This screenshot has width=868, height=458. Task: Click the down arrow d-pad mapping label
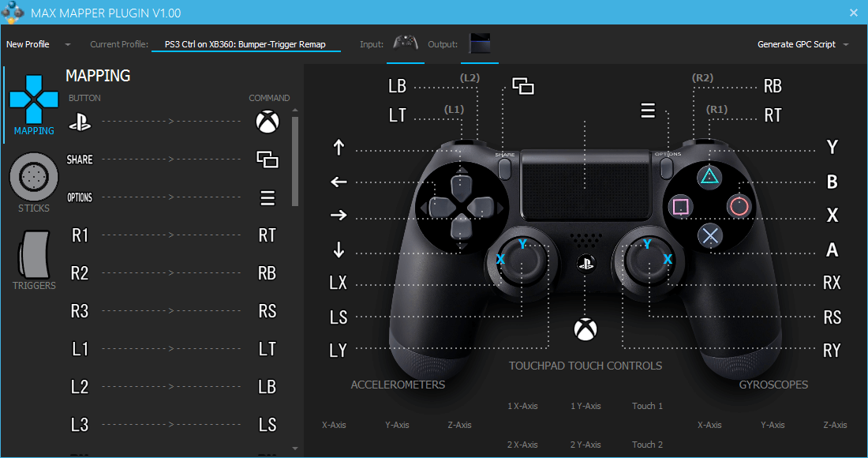click(339, 250)
